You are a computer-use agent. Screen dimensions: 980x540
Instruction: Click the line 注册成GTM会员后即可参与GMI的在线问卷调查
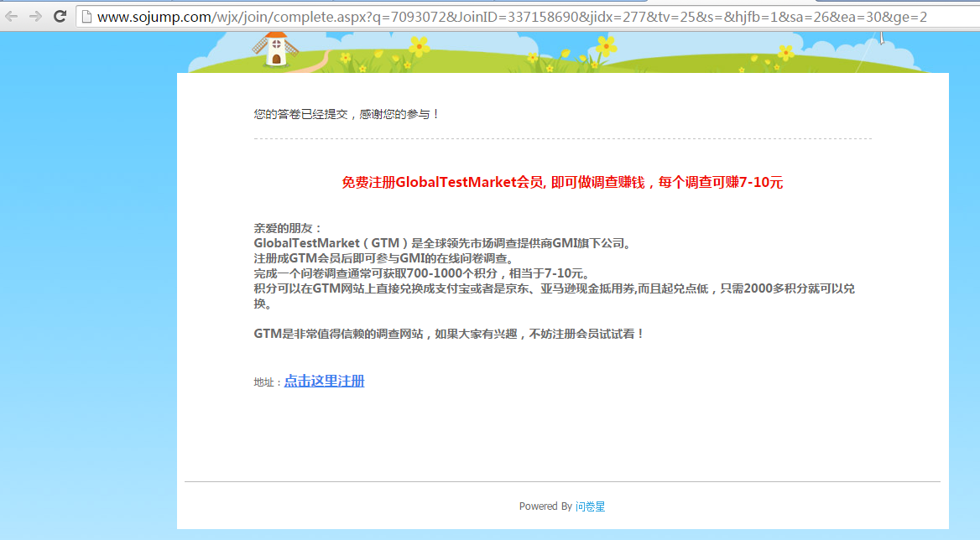385,258
